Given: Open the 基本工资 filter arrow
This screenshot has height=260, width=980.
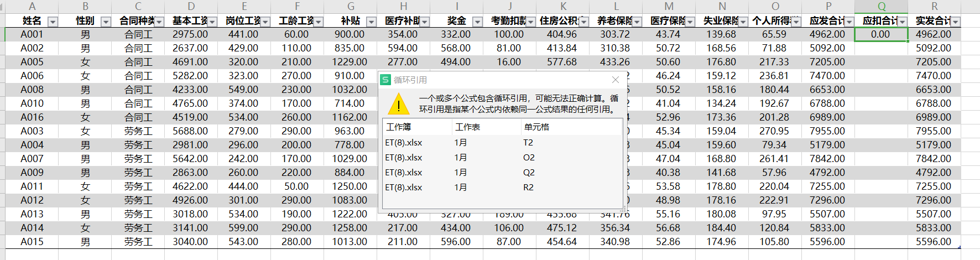Looking at the screenshot, I should (212, 22).
